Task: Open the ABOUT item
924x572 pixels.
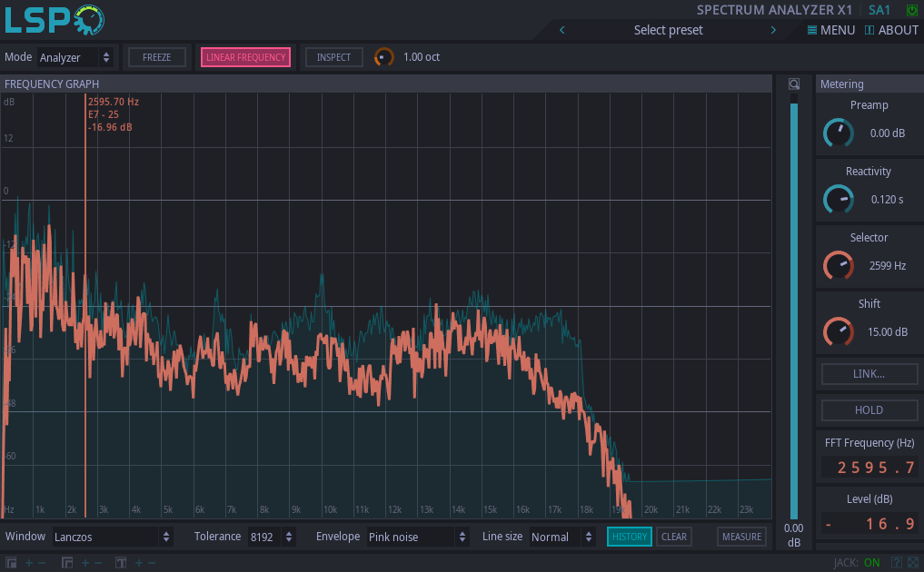Action: [891, 30]
